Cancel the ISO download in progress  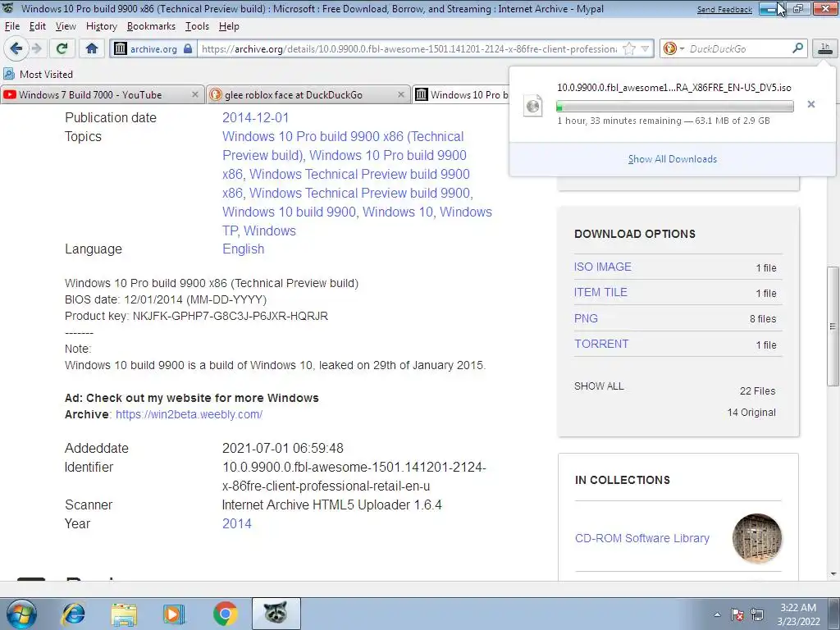coord(811,104)
